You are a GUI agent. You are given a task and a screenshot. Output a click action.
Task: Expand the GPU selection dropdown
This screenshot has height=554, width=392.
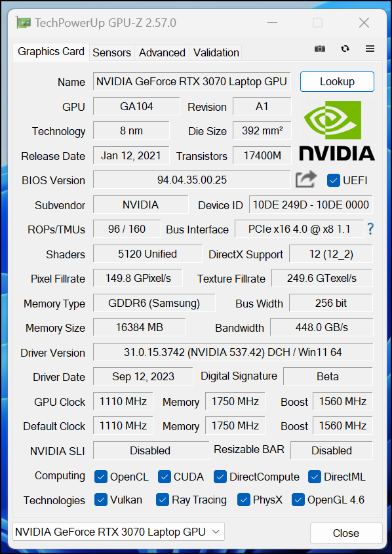(118, 532)
